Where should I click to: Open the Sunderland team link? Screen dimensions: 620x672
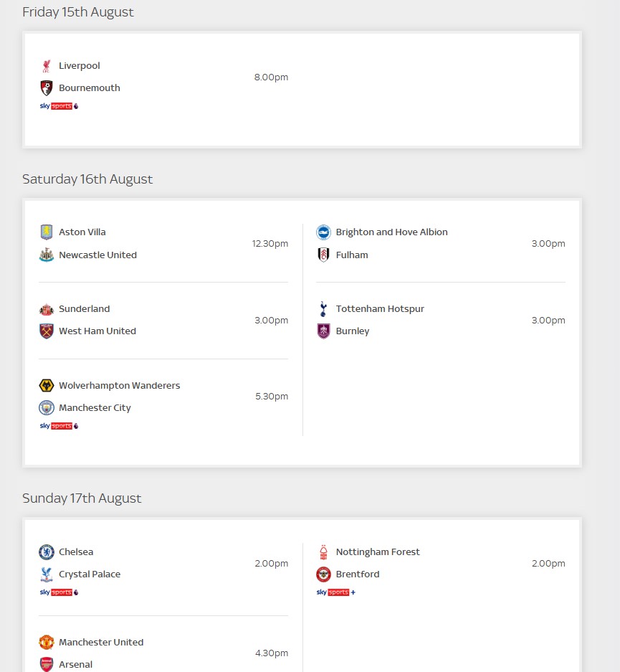tap(85, 308)
